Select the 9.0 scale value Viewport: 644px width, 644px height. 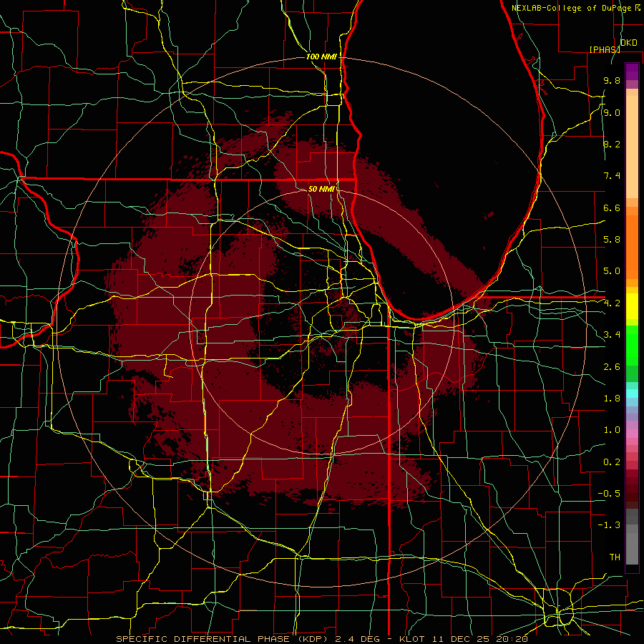click(612, 112)
